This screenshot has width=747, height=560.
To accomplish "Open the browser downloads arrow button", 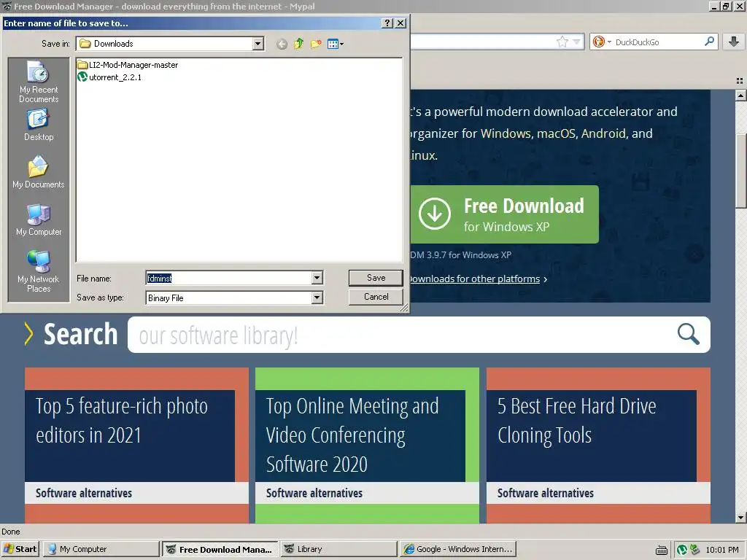I will tap(734, 42).
